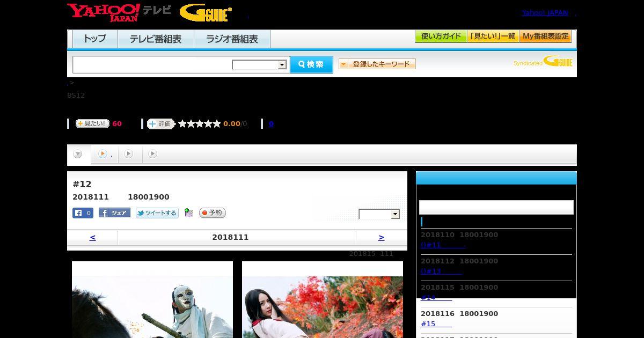The height and width of the screenshot is (338, 644).
Task: Expand 登録したキーワード list
Action: pos(377,64)
